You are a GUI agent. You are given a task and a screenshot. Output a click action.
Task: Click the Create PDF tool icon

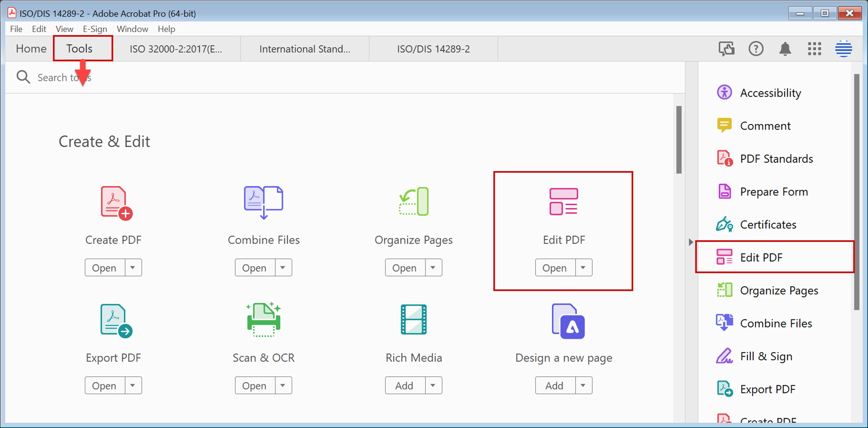pyautogui.click(x=116, y=203)
